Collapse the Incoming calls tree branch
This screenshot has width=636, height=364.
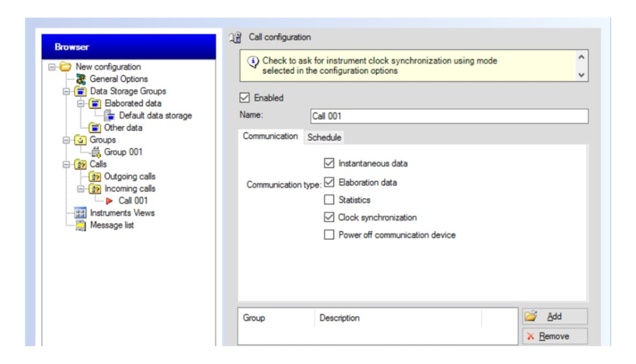81,189
